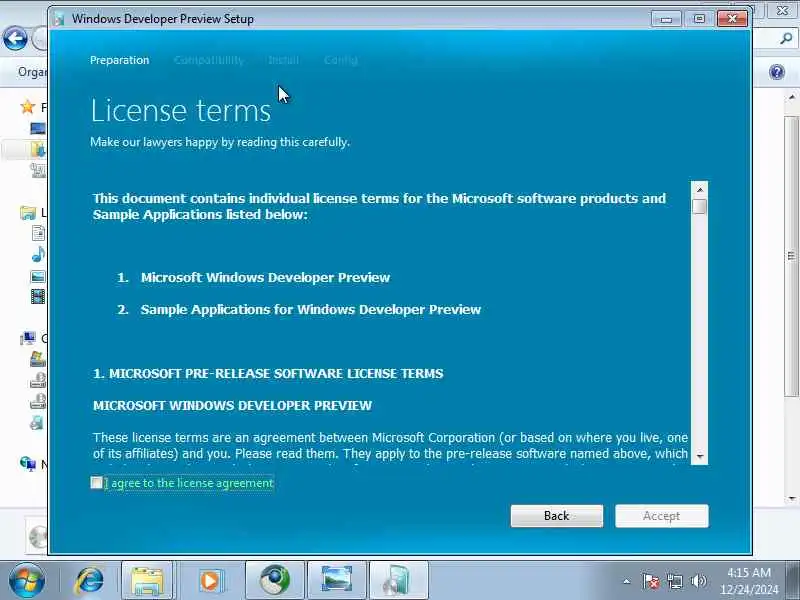Click the Computer icon in Explorer sidebar

pyautogui.click(x=28, y=338)
